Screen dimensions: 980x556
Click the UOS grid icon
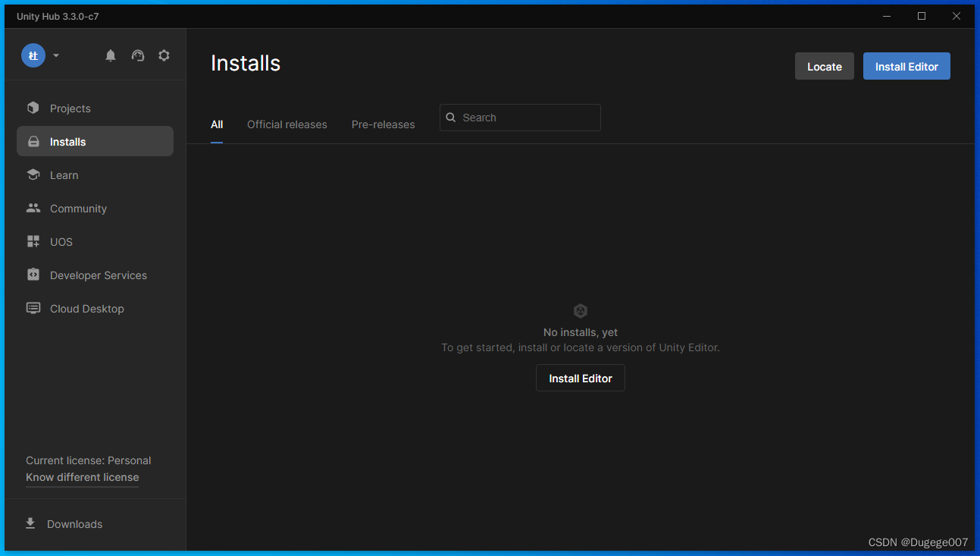(33, 241)
